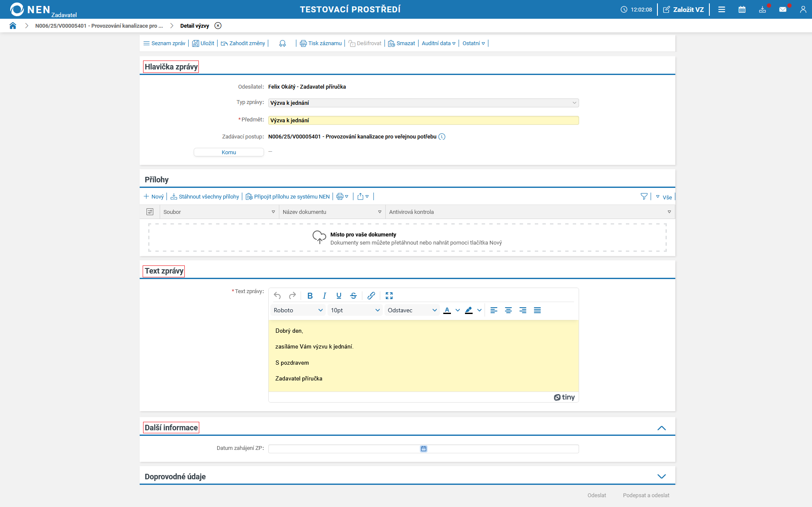Show info icon next to Zadávací postup
Viewport: 812px width, 507px height.
442,137
